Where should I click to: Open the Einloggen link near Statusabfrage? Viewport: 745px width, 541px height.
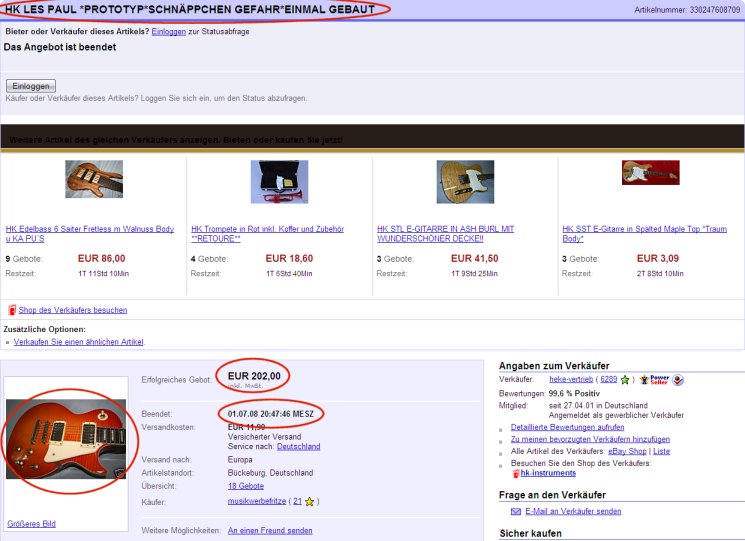[169, 32]
